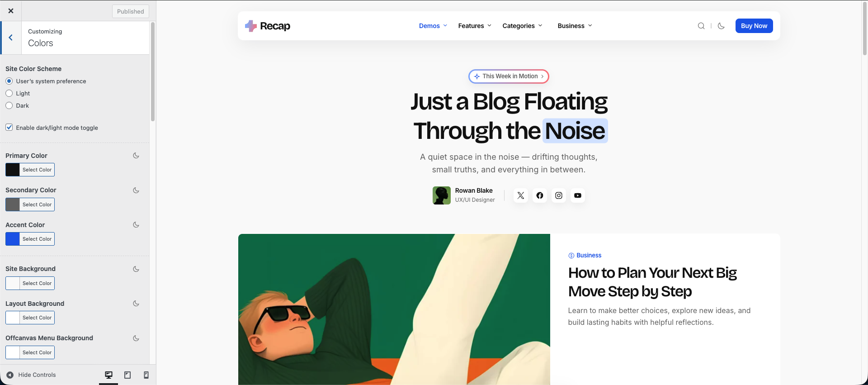
Task: Open the 'This Week in Motion' link
Action: 509,76
